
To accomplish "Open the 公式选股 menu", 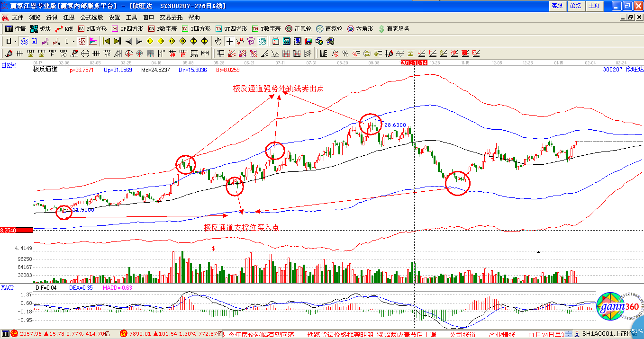I will [x=91, y=18].
